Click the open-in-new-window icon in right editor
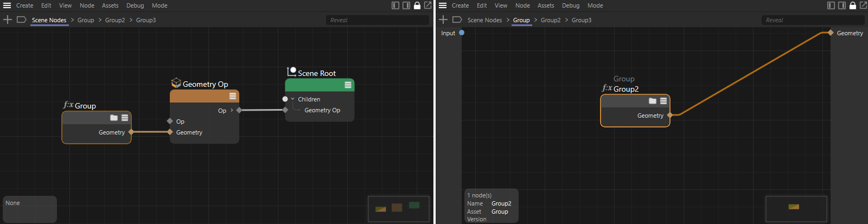 pos(863,5)
